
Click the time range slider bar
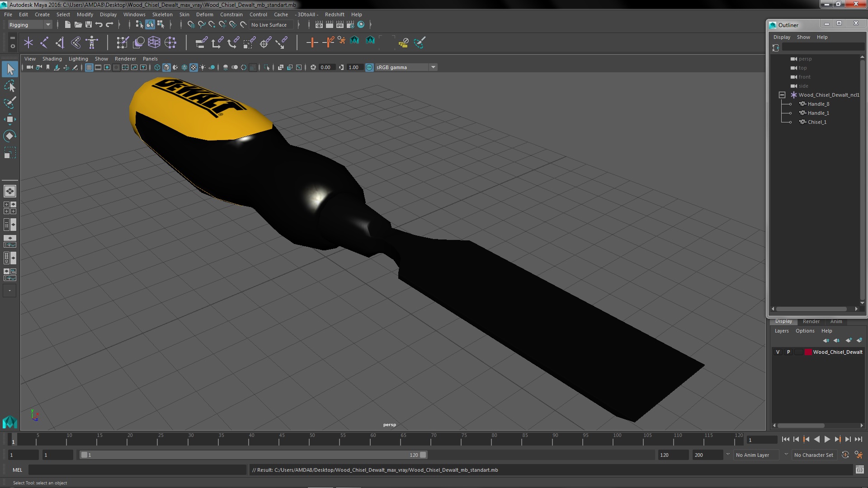tap(253, 455)
